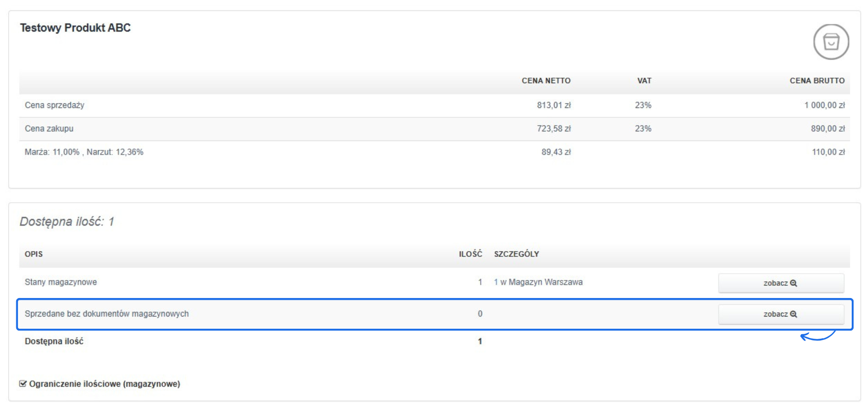868x410 pixels.
Task: Click magnifier icon in Sprzedane bez dokumentów row
Action: [793, 314]
